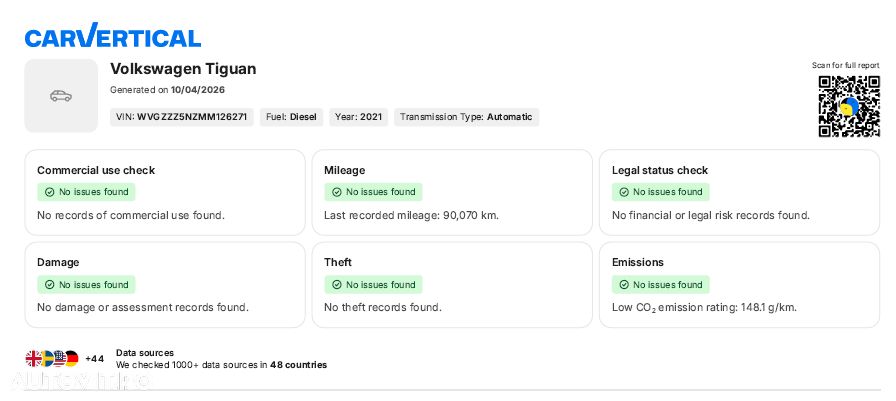Click the German flag icon
The height and width of the screenshot is (401, 896).
tap(71, 359)
